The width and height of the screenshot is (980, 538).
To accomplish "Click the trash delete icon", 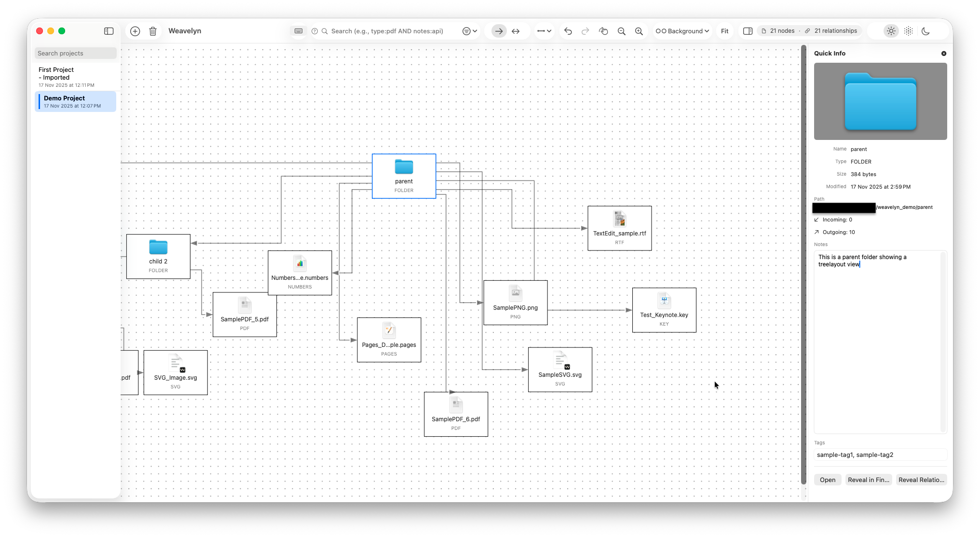I will (153, 31).
